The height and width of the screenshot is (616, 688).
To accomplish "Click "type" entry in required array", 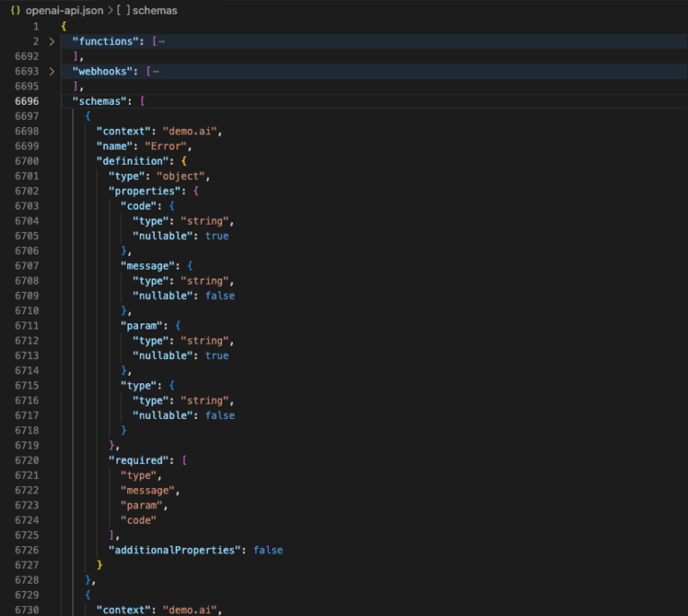I will point(139,475).
